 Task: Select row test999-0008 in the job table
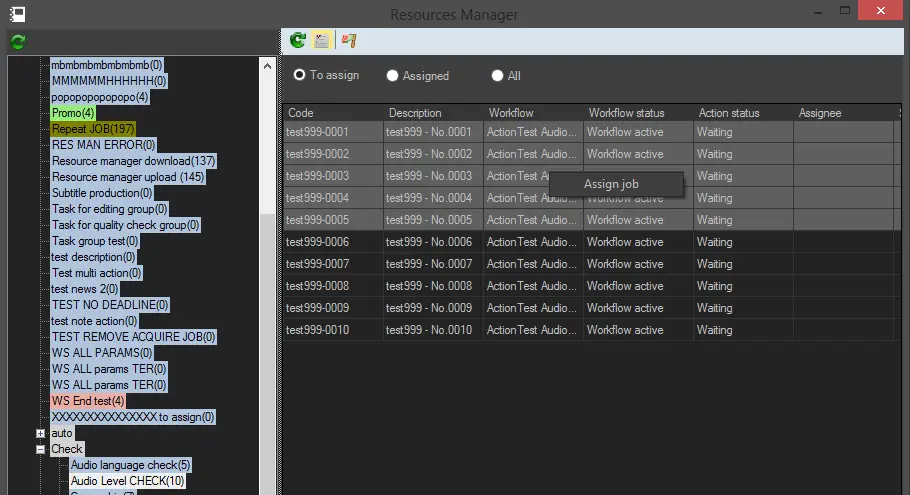(x=318, y=286)
